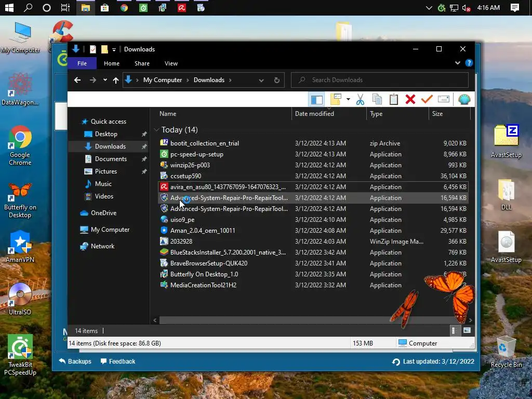Select Quick access in navigation pane
This screenshot has height=399, width=532.
click(x=108, y=122)
